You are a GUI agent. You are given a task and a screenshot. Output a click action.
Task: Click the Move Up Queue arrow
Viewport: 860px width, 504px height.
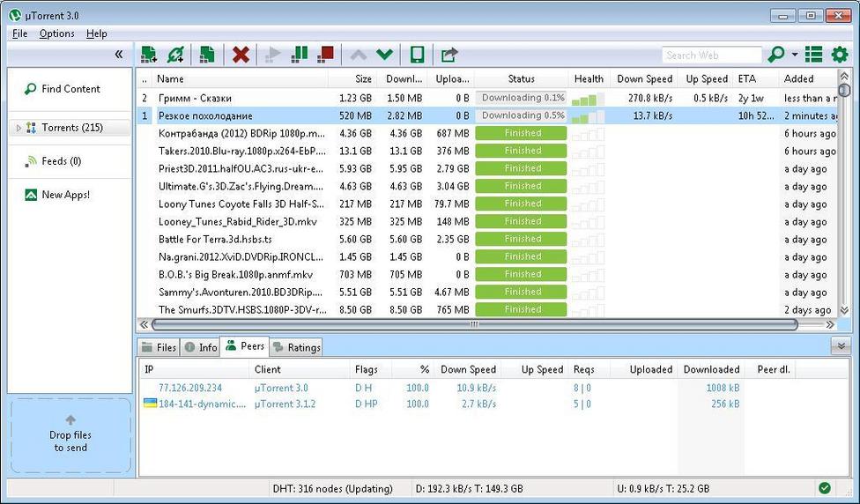tap(358, 55)
